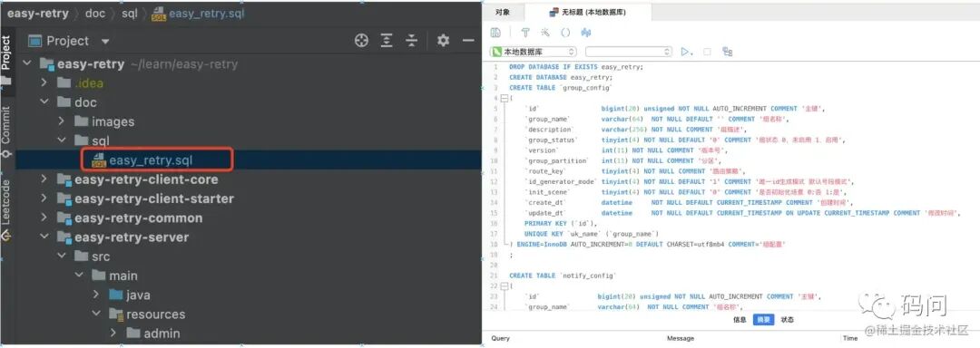Open the 本地数据库 connection dropdown

tap(534, 52)
